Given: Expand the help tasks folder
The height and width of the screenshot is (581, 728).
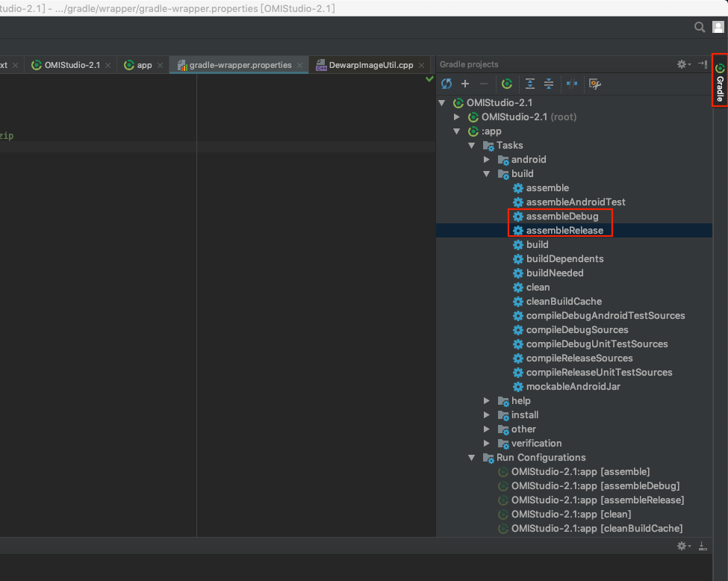Looking at the screenshot, I should 487,401.
